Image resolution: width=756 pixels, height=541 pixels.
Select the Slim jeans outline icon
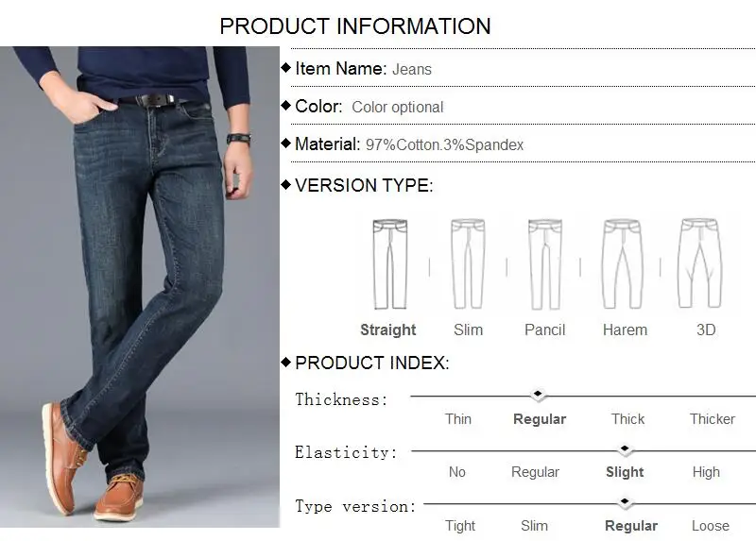point(468,264)
